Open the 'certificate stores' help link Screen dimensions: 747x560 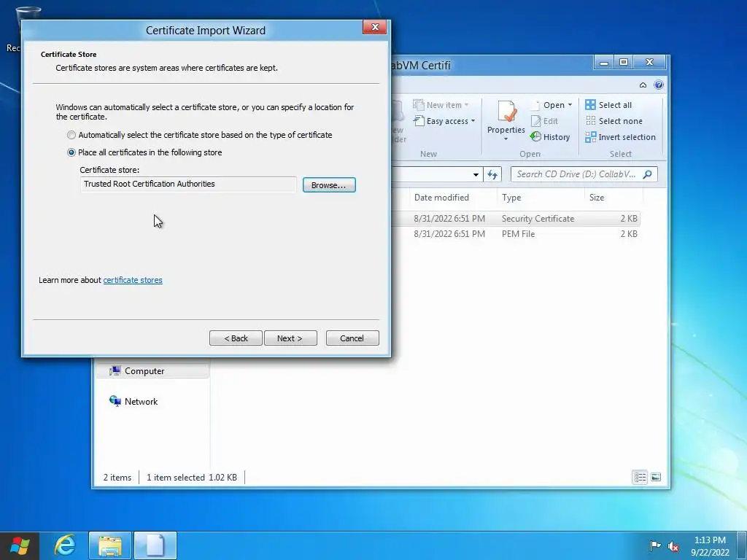133,280
